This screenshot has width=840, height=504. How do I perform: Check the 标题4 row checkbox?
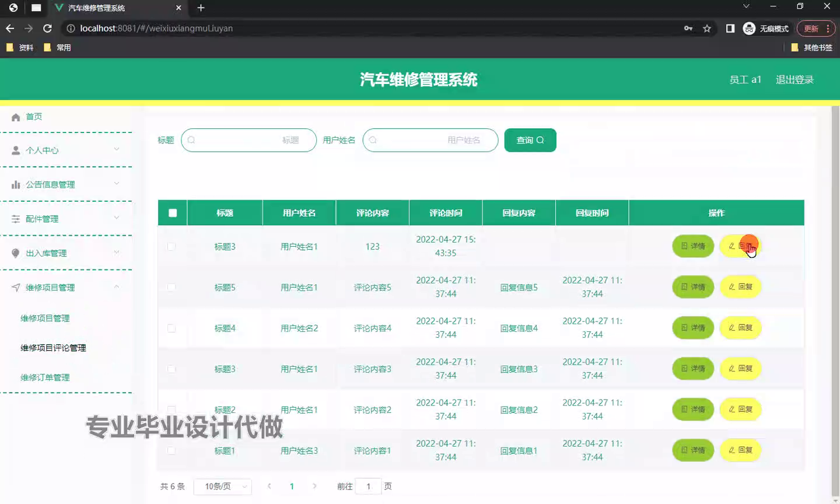pos(171,328)
